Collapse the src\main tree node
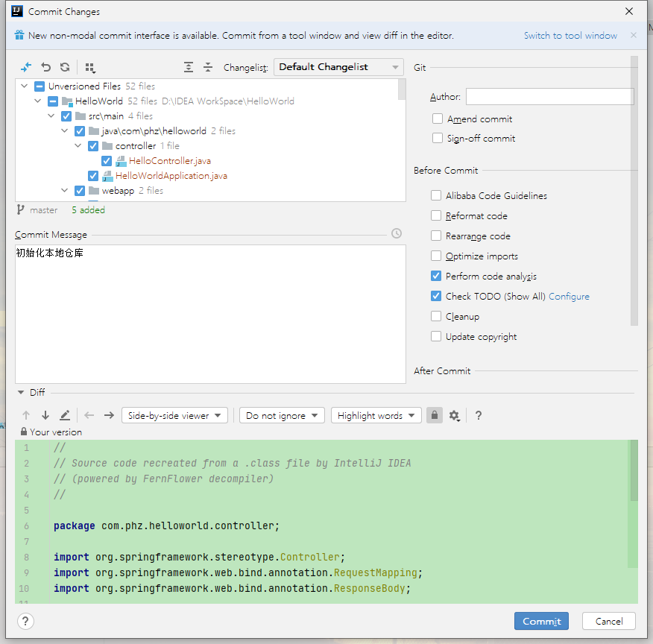 pyautogui.click(x=51, y=116)
